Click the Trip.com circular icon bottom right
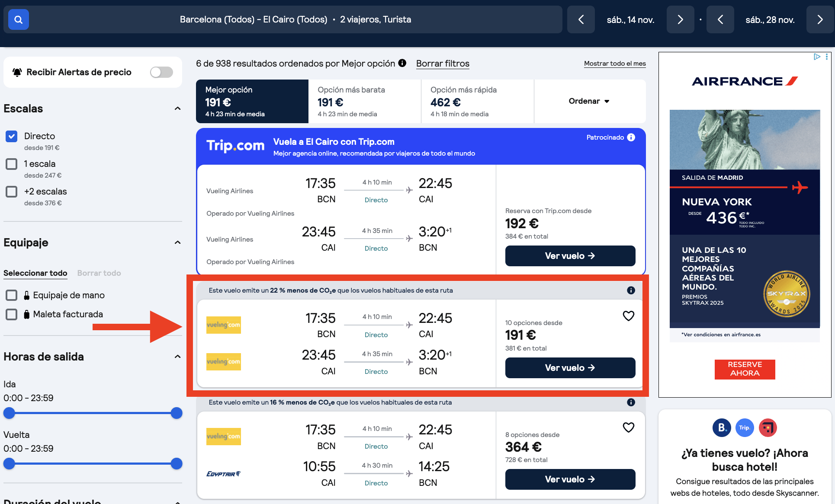The image size is (835, 504). pyautogui.click(x=745, y=427)
